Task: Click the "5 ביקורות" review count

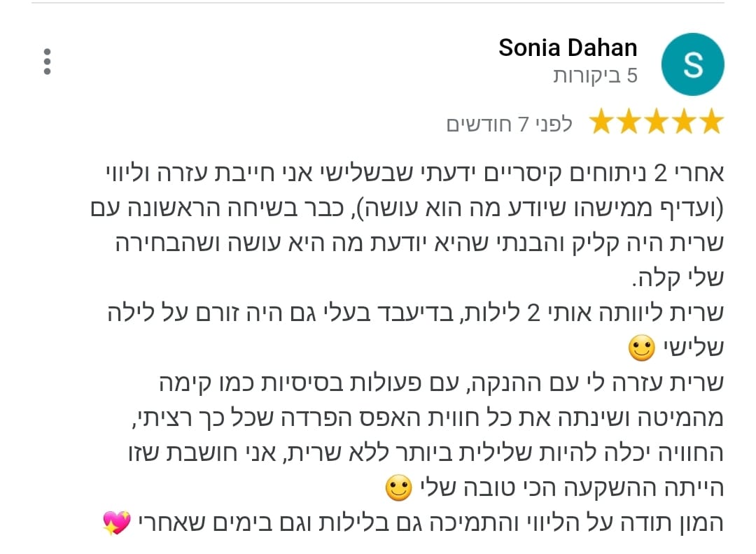Action: coord(595,76)
